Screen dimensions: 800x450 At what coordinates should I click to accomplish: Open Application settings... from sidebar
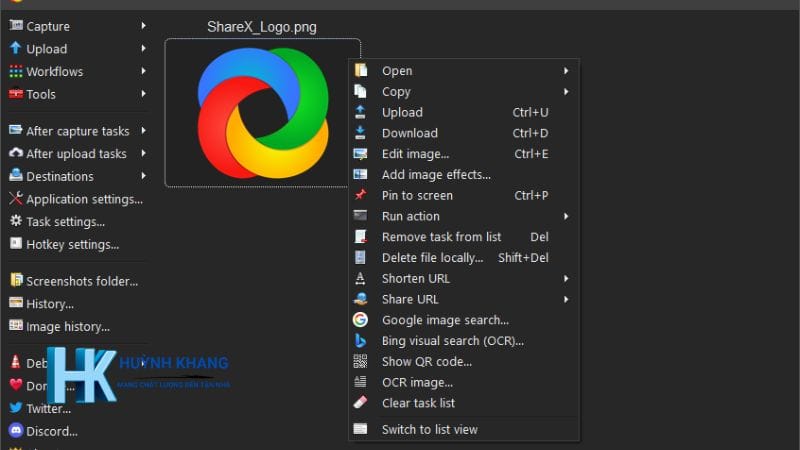coord(77,199)
